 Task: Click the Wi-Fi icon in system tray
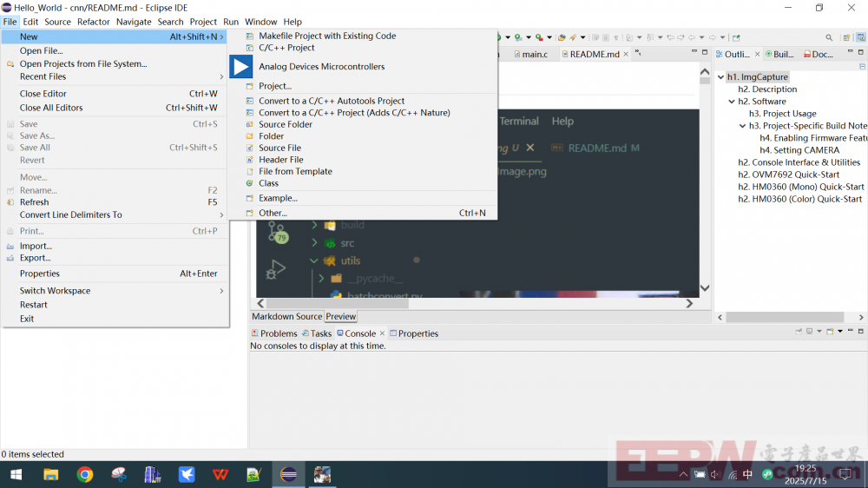tap(733, 475)
